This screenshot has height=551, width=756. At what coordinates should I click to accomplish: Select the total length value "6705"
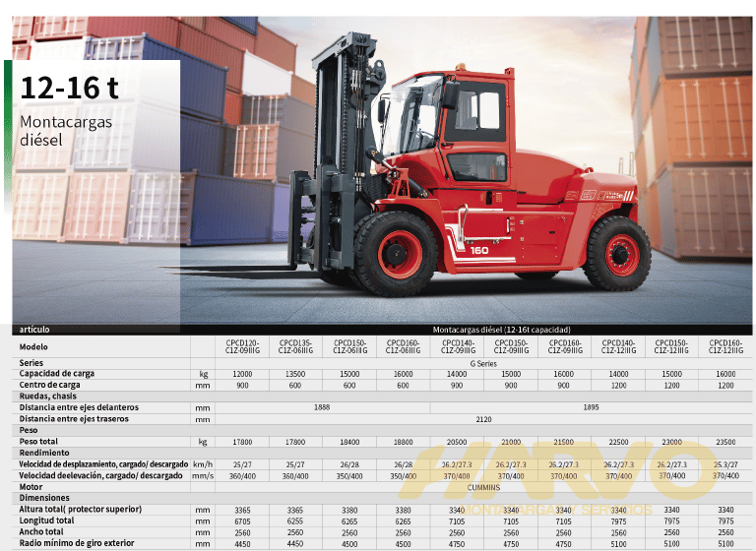pos(242,521)
